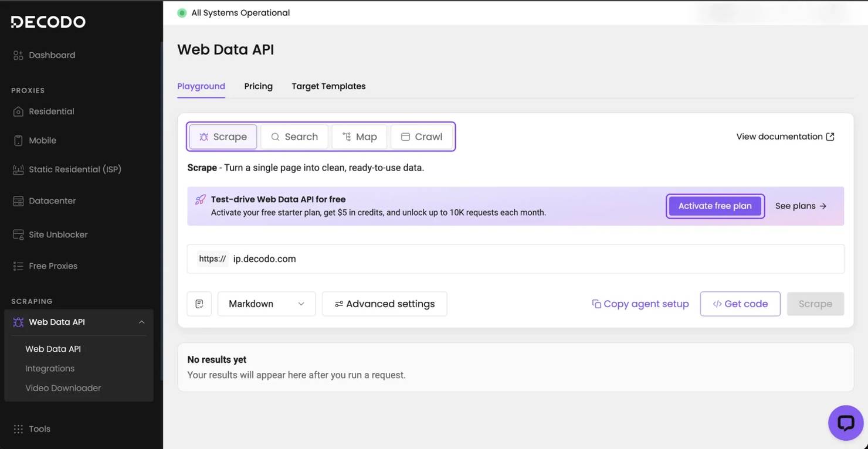Switch to the Pricing tab
The height and width of the screenshot is (449, 868).
[259, 86]
